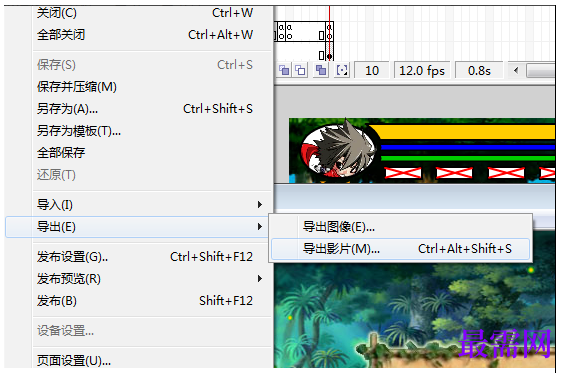Click the timeline scroll left arrow
This screenshot has height=375, width=570.
[516, 70]
